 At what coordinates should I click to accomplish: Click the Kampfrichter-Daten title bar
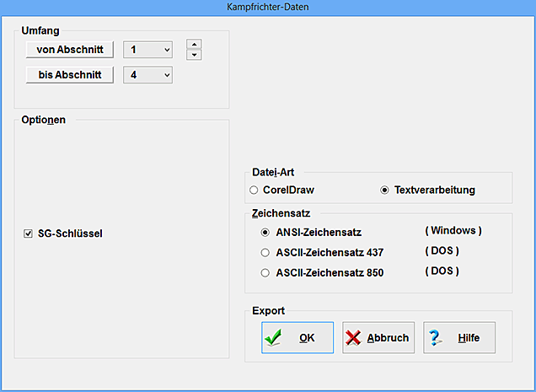click(268, 7)
